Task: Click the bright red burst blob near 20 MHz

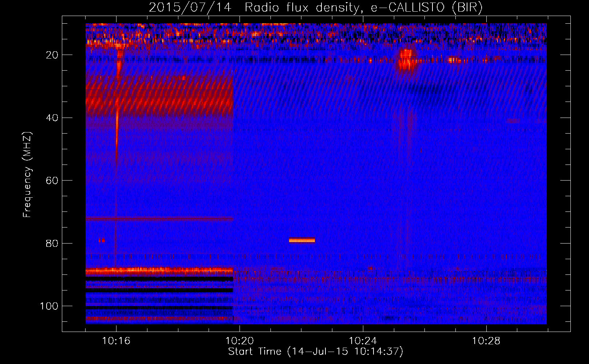Action: pyautogui.click(x=407, y=59)
